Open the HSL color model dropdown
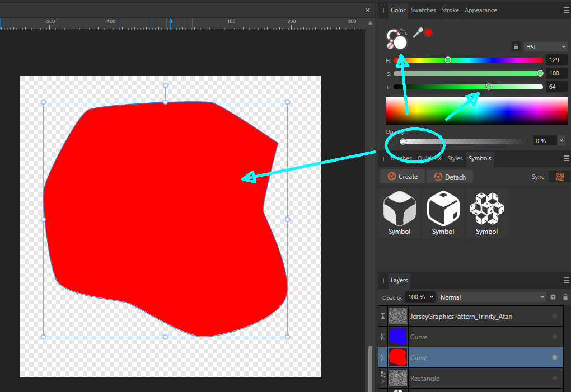This screenshot has width=571, height=392. pos(546,47)
